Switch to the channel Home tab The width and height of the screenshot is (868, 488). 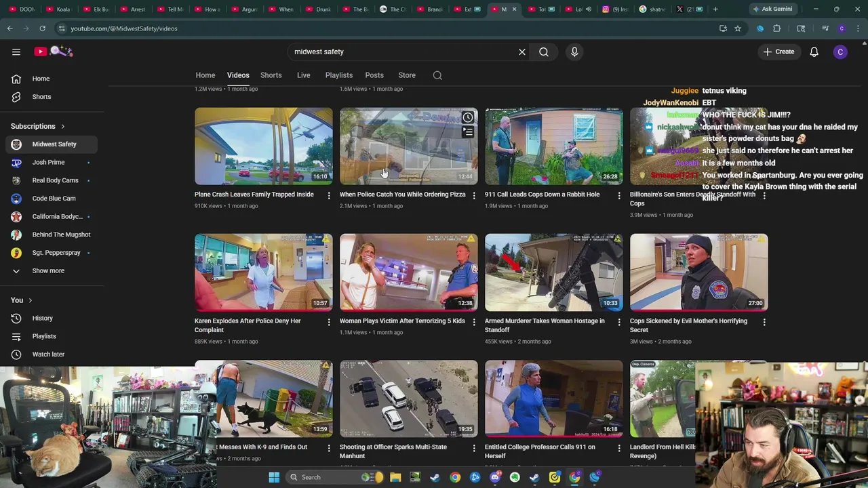pyautogui.click(x=205, y=75)
